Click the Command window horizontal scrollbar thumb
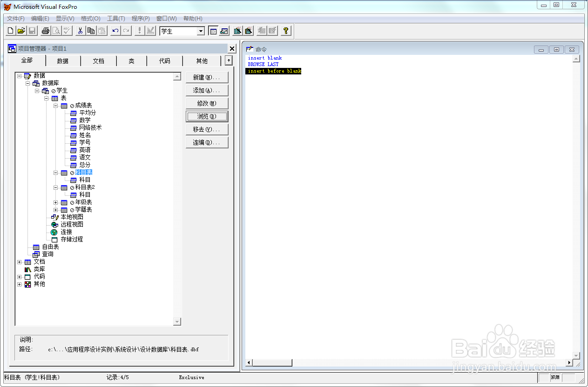 click(272, 362)
